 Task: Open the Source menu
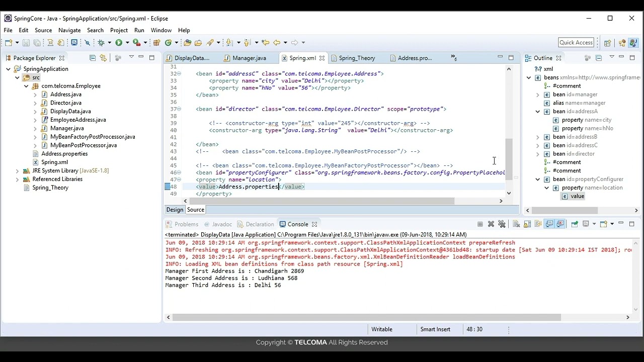tap(43, 30)
